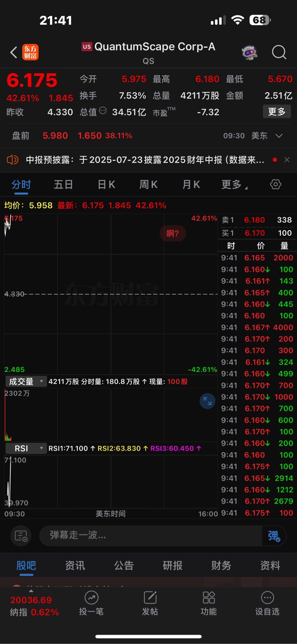The height and width of the screenshot is (644, 297).
Task: Open the 东方财富 orange logo icon
Action: [x=31, y=52]
